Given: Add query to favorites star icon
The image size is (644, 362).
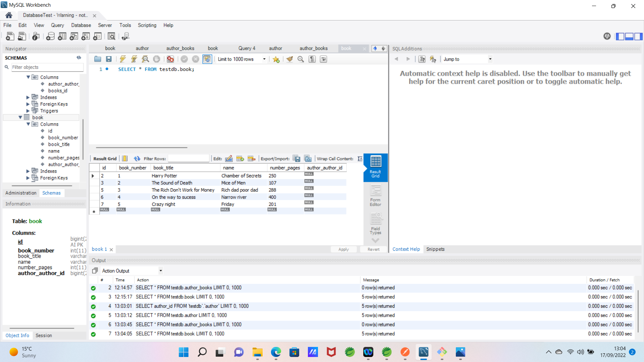Looking at the screenshot, I should (276, 59).
